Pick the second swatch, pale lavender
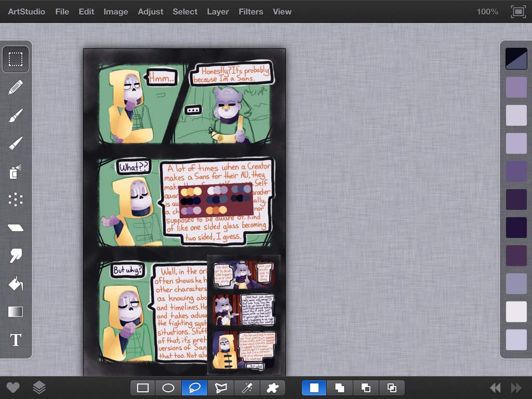Viewport: 532px width, 399px height. point(516,115)
